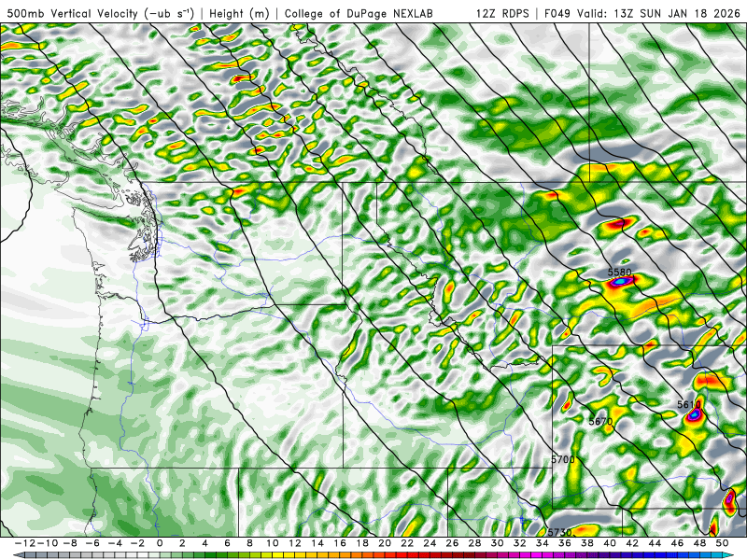
Task: Click the 36 value on the color scale
Action: (565, 543)
